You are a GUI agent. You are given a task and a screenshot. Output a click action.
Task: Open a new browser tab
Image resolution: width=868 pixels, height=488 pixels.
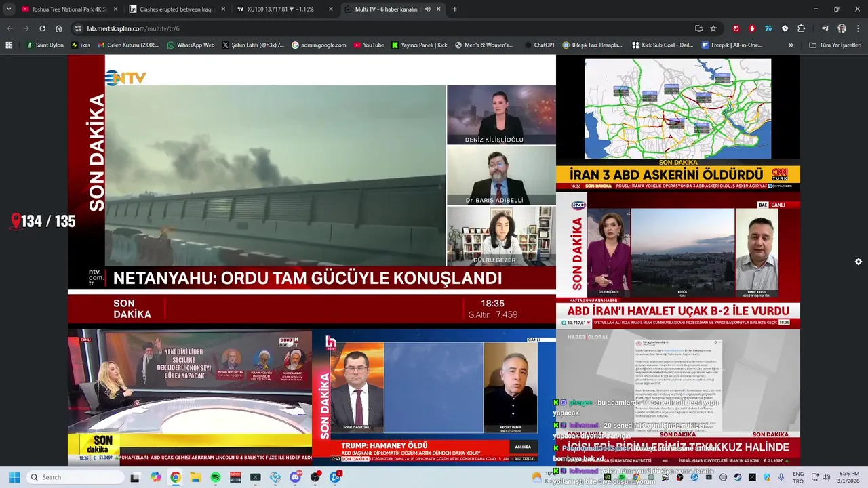454,9
